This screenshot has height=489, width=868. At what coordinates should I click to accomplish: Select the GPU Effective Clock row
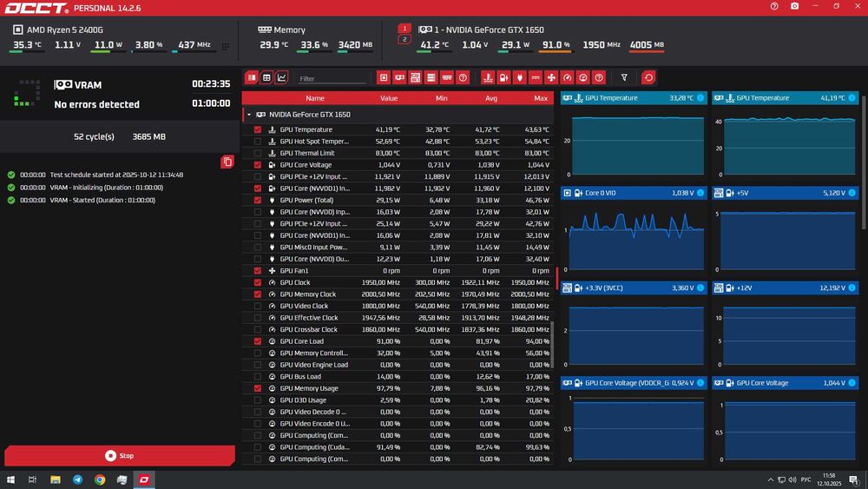click(x=398, y=318)
